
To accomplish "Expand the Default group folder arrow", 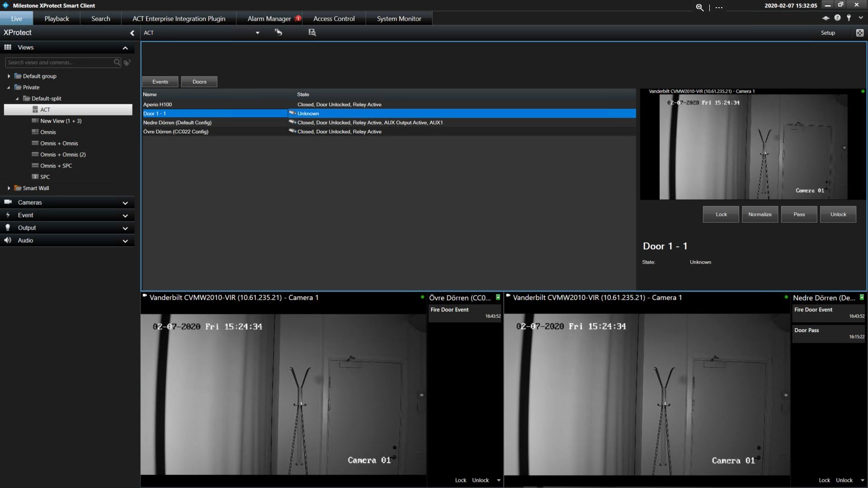I will [9, 76].
